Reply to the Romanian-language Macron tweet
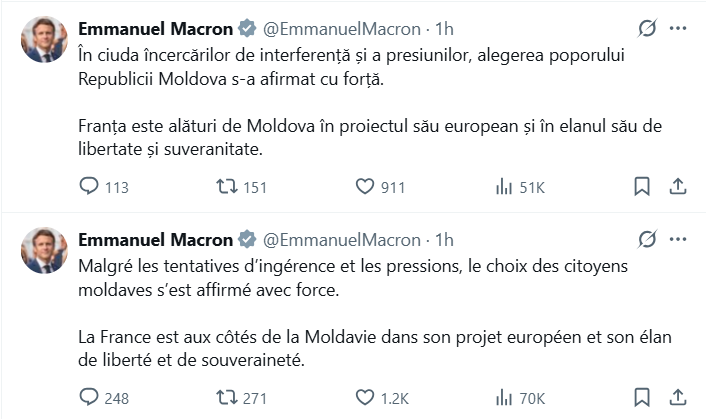 [89, 186]
